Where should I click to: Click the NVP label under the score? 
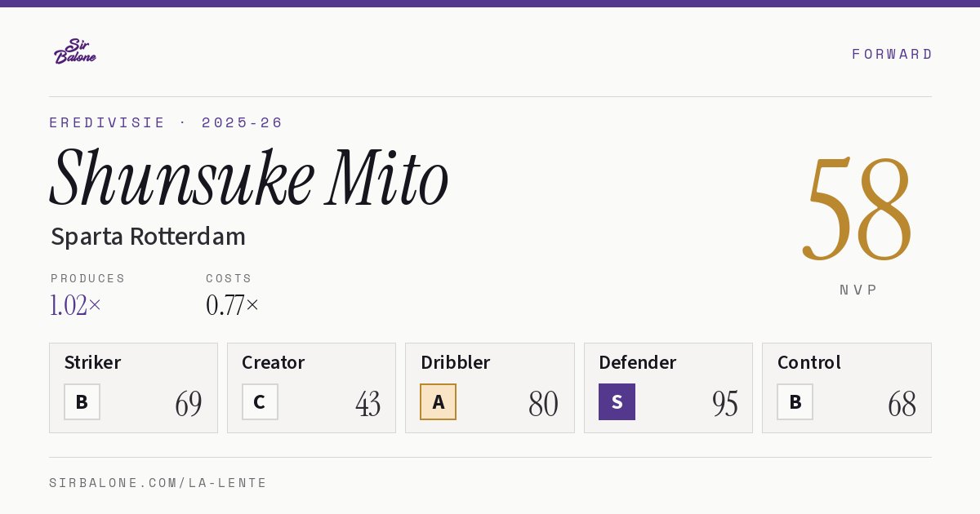coord(858,290)
